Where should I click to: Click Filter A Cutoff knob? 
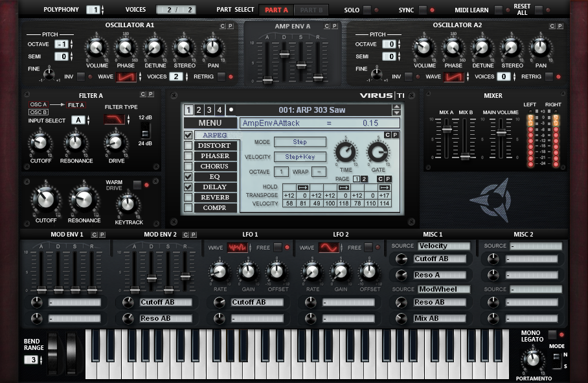tap(40, 143)
